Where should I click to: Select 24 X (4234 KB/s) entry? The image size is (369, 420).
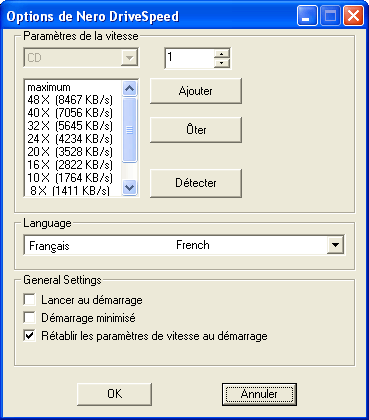click(73, 139)
